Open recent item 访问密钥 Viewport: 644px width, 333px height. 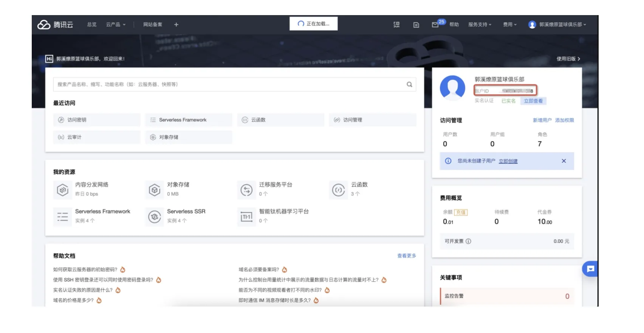coord(97,120)
